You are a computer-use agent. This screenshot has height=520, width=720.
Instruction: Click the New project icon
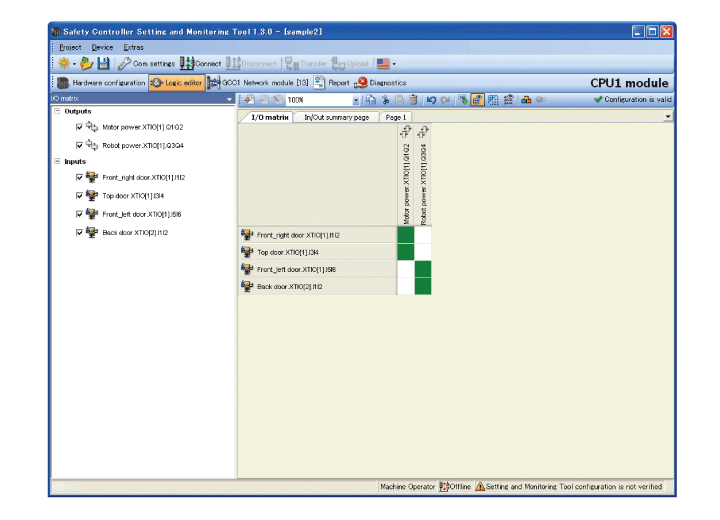[60, 64]
